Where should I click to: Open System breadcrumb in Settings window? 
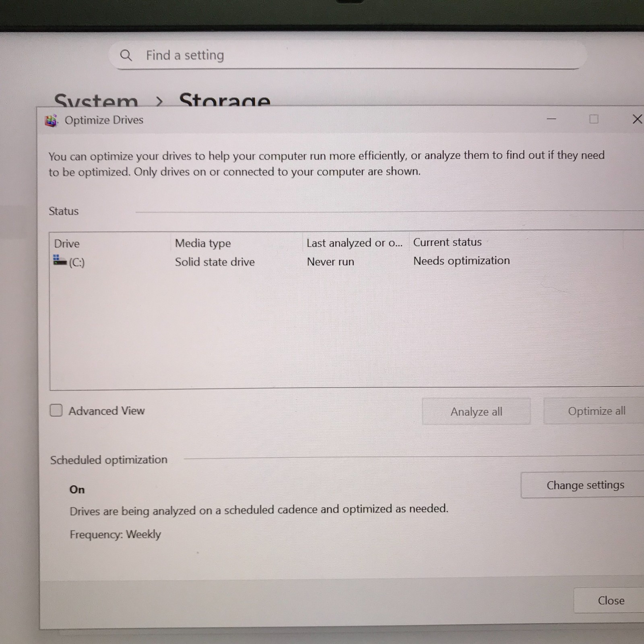coord(96,100)
